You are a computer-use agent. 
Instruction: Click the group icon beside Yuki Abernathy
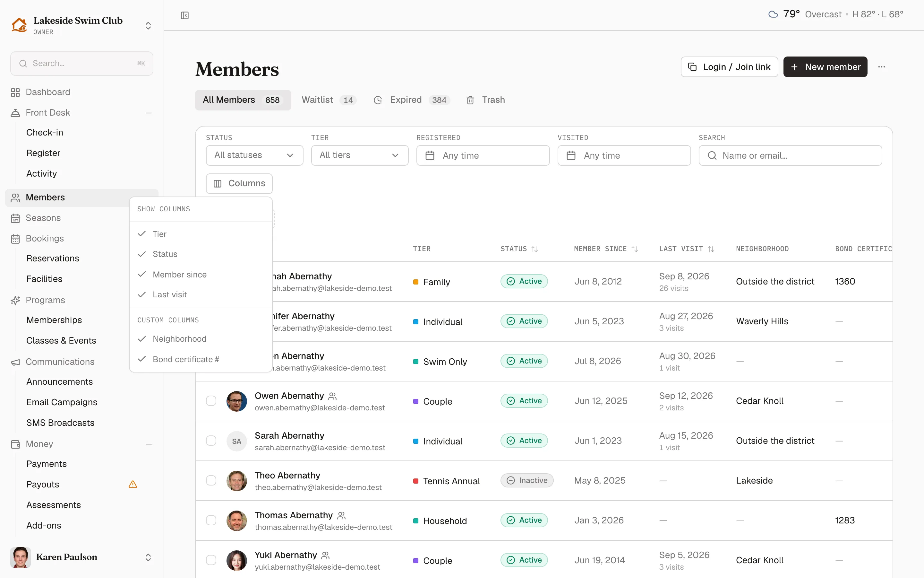click(x=326, y=556)
